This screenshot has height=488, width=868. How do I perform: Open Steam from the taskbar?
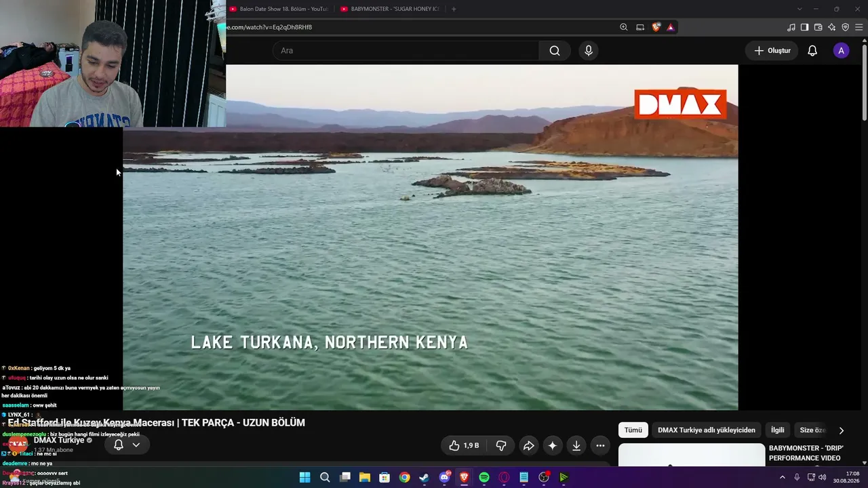[424, 477]
